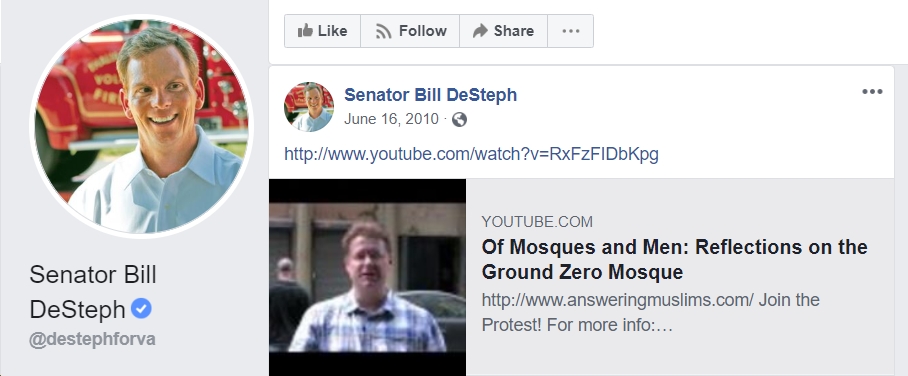908x376 pixels.
Task: Click the @destephforva username handle
Action: click(92, 339)
